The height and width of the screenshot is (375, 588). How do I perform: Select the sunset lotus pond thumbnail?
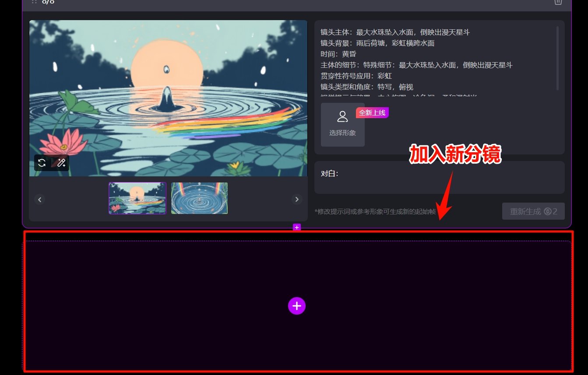tap(137, 198)
